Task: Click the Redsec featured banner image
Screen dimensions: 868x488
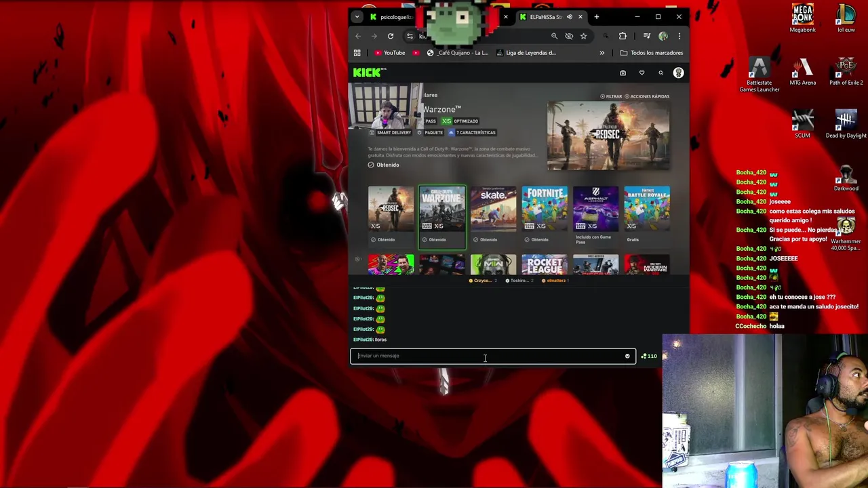Action: [608, 136]
